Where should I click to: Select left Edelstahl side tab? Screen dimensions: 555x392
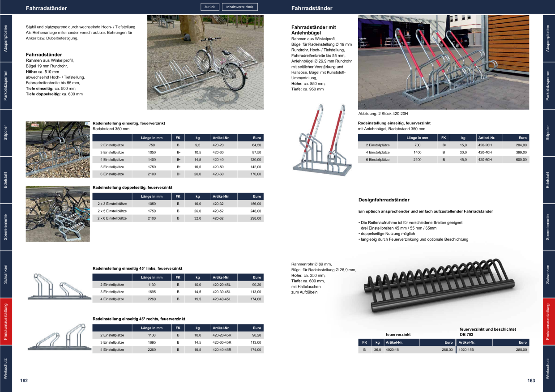point(6,180)
